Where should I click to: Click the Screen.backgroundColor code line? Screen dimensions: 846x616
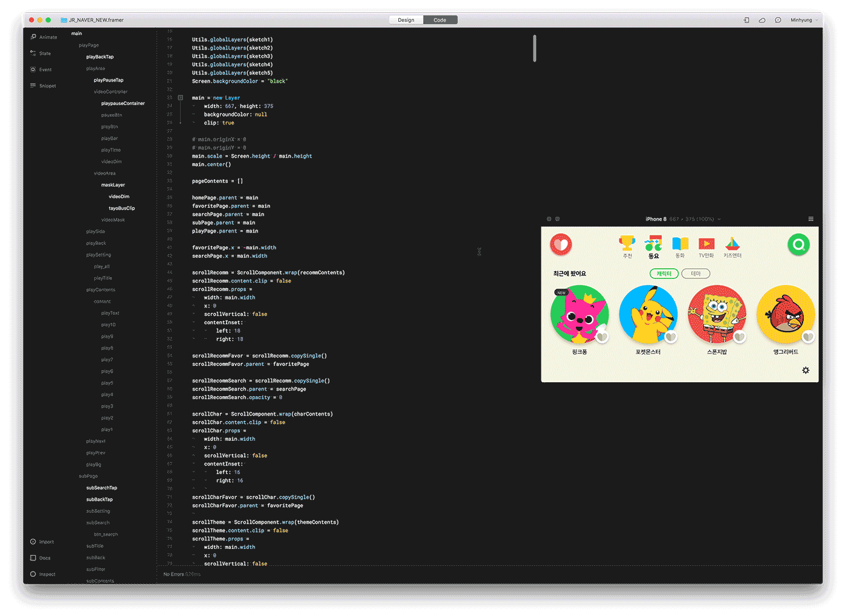coord(240,81)
